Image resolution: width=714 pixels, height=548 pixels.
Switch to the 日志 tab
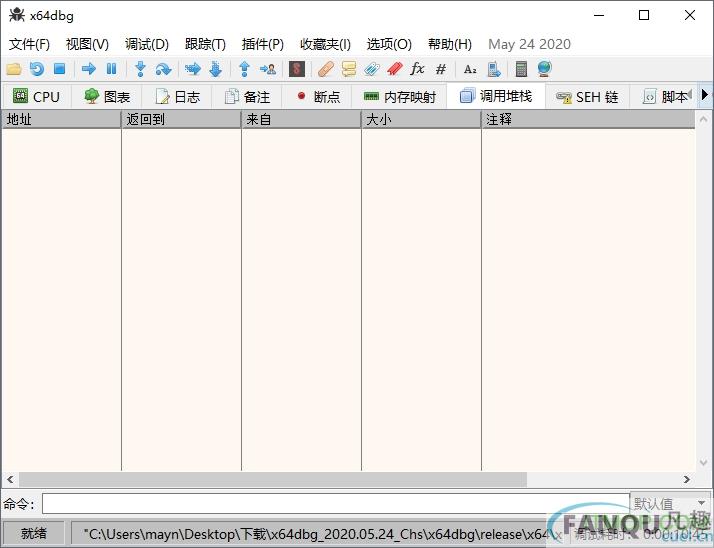(x=177, y=97)
